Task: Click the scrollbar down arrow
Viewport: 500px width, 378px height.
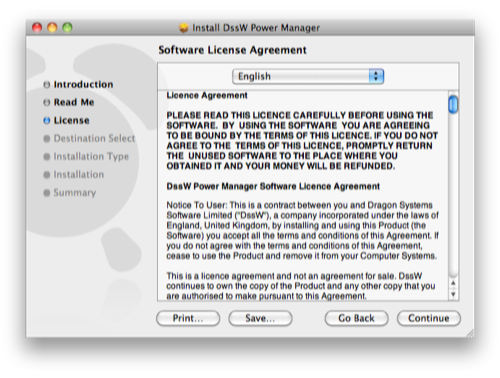Action: [x=453, y=294]
